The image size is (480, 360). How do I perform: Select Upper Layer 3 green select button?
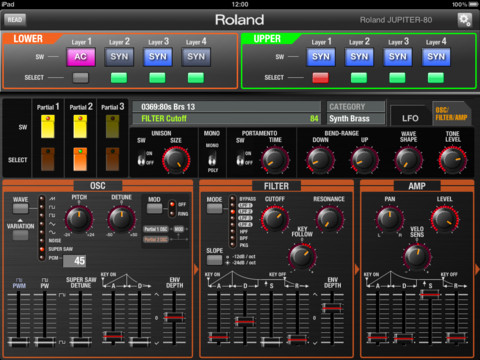coord(397,78)
